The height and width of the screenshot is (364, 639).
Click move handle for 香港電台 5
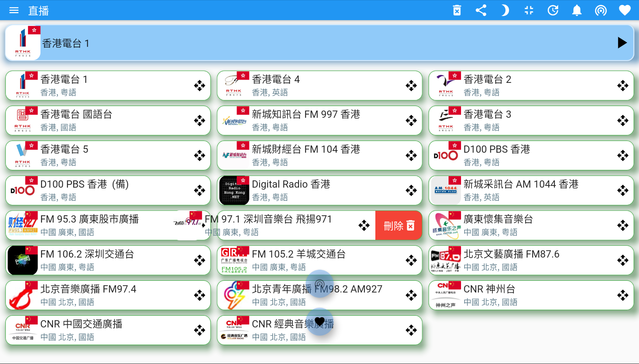tap(199, 155)
